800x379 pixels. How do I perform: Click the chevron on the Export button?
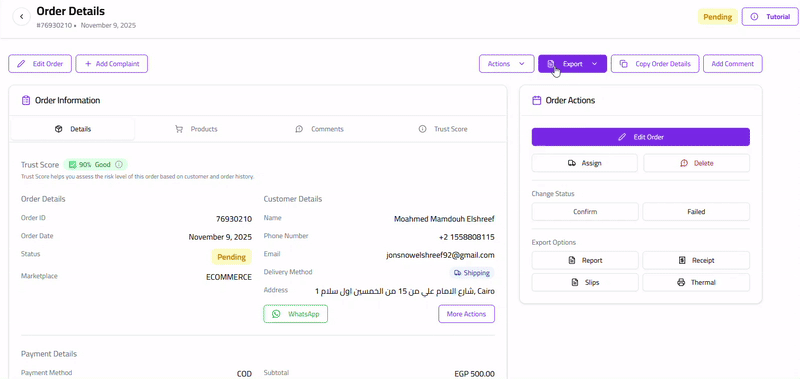coord(594,64)
